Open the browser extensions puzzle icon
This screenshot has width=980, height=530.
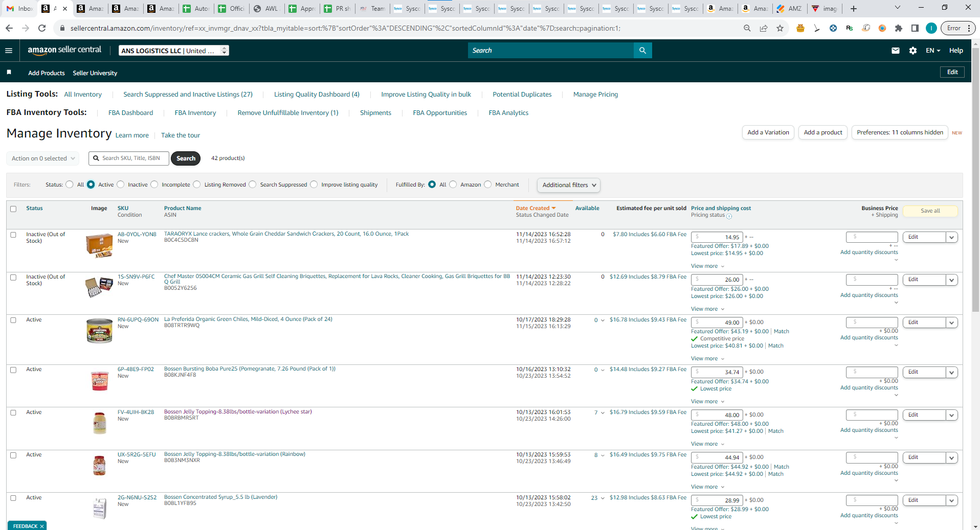[x=899, y=28]
